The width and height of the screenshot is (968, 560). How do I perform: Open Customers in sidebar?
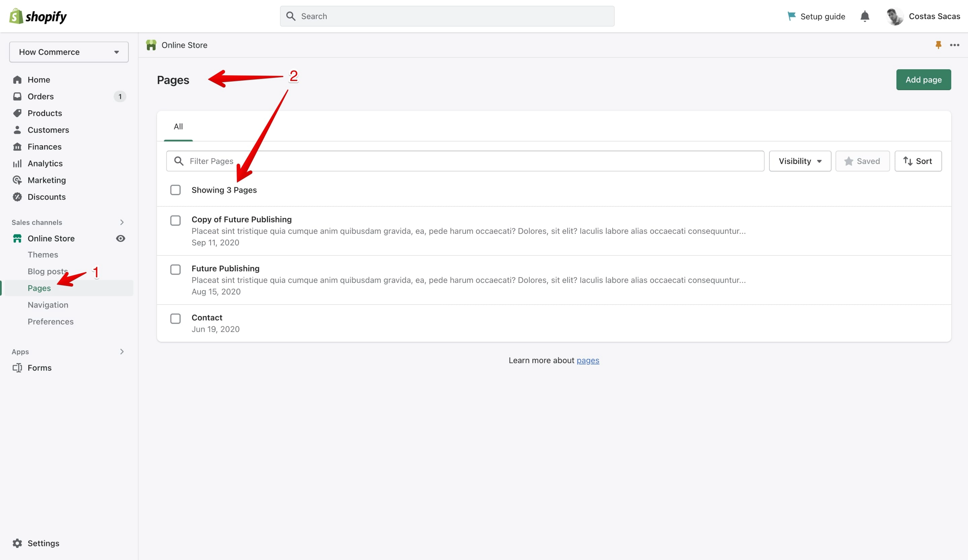(x=48, y=130)
